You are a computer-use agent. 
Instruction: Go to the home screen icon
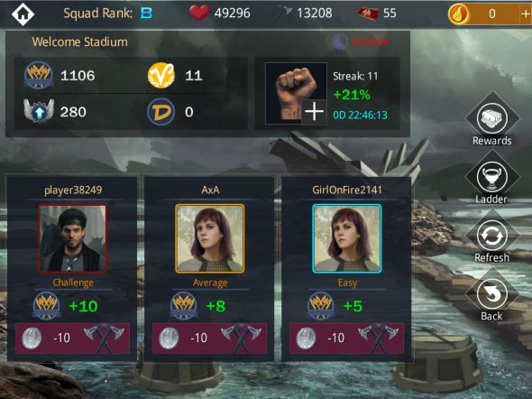[23, 14]
